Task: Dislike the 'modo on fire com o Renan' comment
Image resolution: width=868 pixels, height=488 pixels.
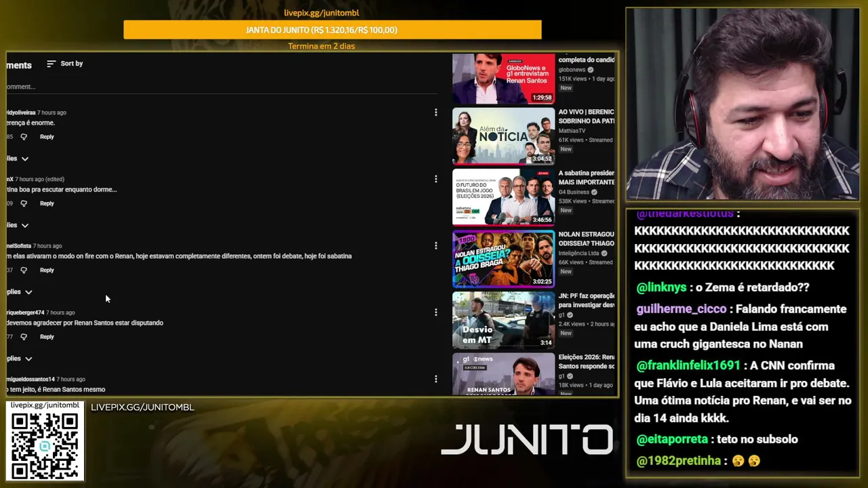Action: click(24, 270)
